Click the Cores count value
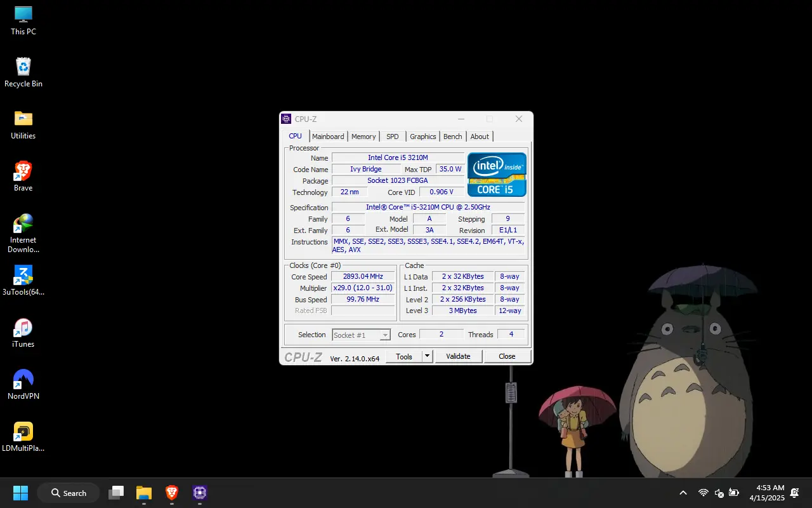This screenshot has width=812, height=508. coord(442,334)
